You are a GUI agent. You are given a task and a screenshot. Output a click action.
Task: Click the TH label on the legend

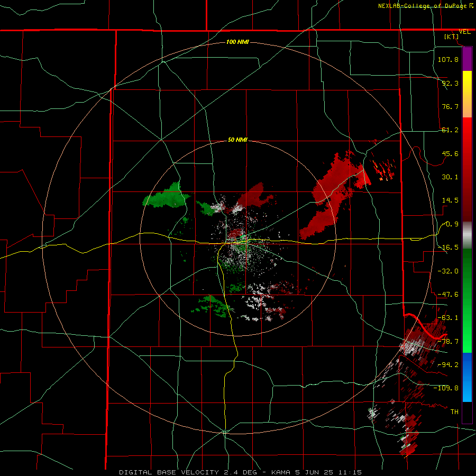click(x=454, y=412)
